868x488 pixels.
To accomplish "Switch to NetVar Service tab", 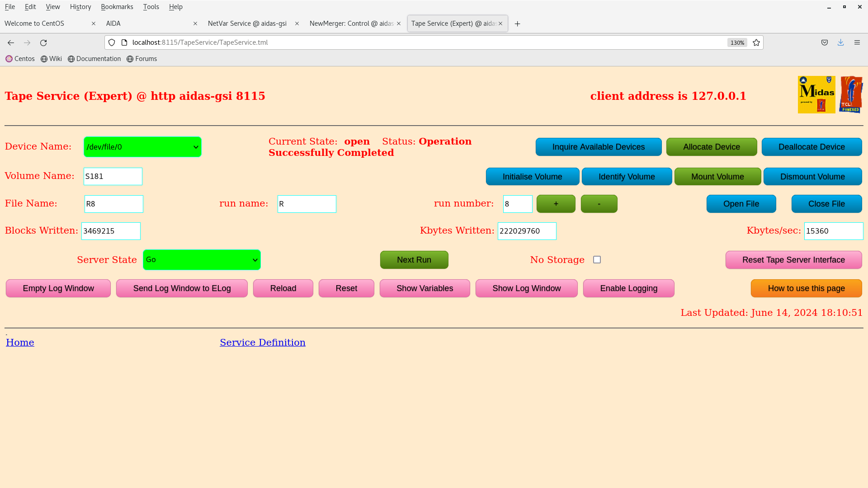I will pyautogui.click(x=247, y=23).
